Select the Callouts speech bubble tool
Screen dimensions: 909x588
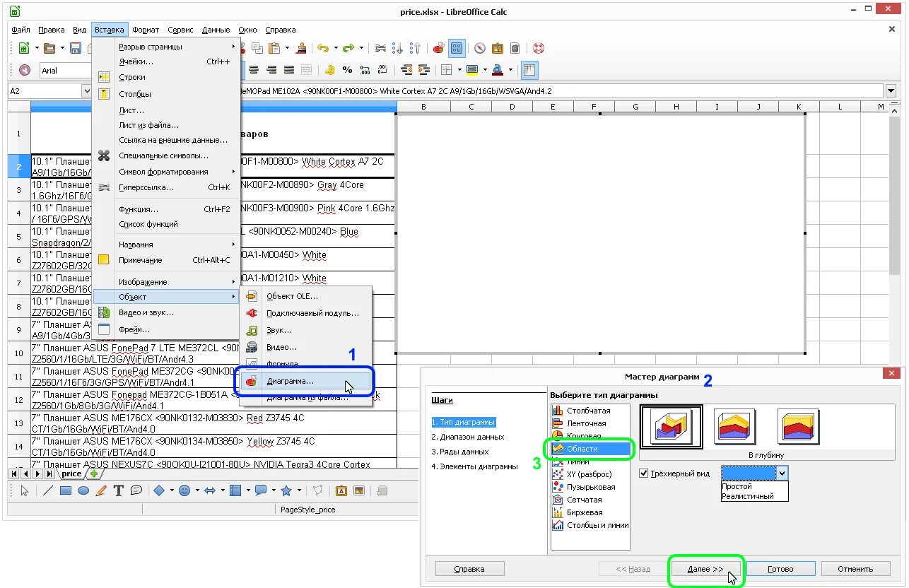tap(136, 490)
